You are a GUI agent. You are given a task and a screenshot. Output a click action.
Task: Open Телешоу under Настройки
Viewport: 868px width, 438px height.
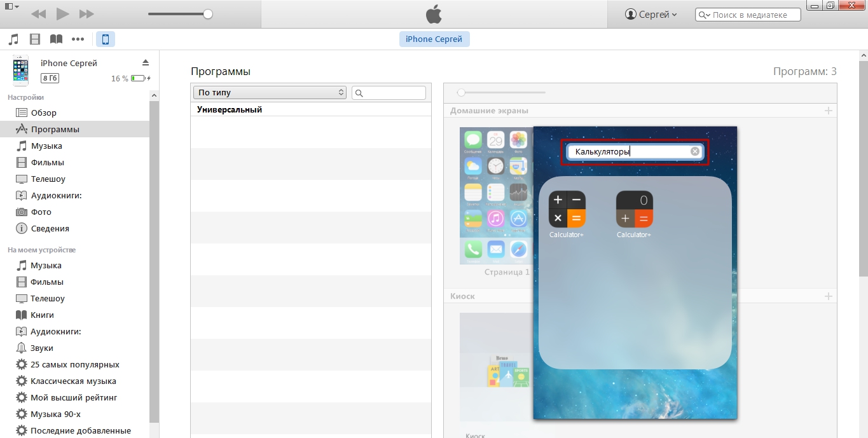pyautogui.click(x=48, y=179)
